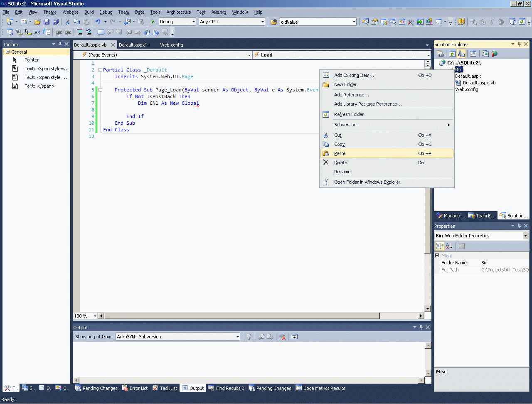Open the Any CPU platform dropdown
Image resolution: width=532 pixels, height=404 pixels.
262,22
